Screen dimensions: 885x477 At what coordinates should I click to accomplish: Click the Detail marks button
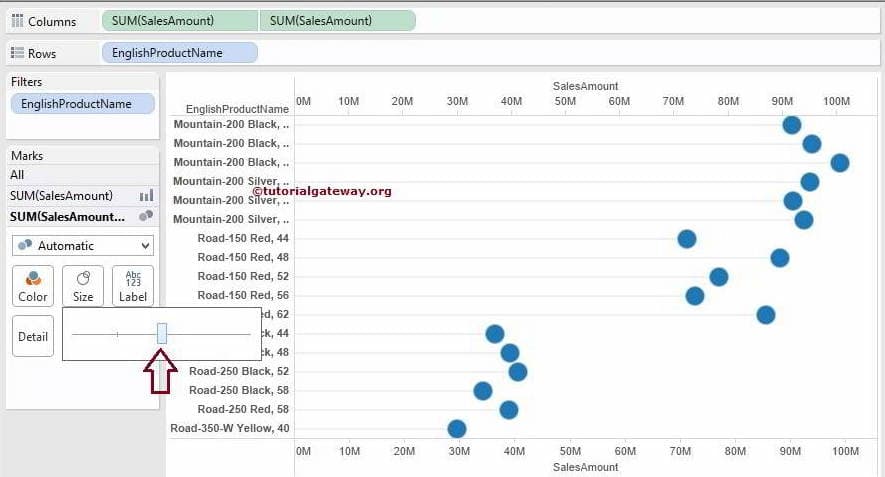point(33,336)
